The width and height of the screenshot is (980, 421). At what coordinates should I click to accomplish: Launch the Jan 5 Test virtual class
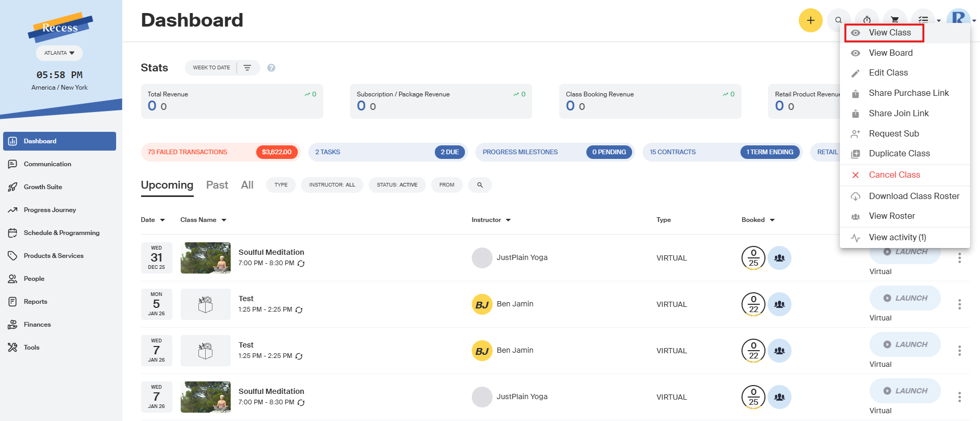(905, 298)
